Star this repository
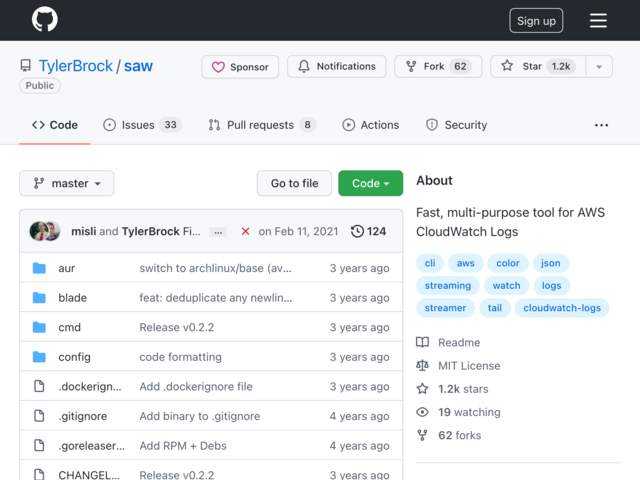 click(x=538, y=66)
